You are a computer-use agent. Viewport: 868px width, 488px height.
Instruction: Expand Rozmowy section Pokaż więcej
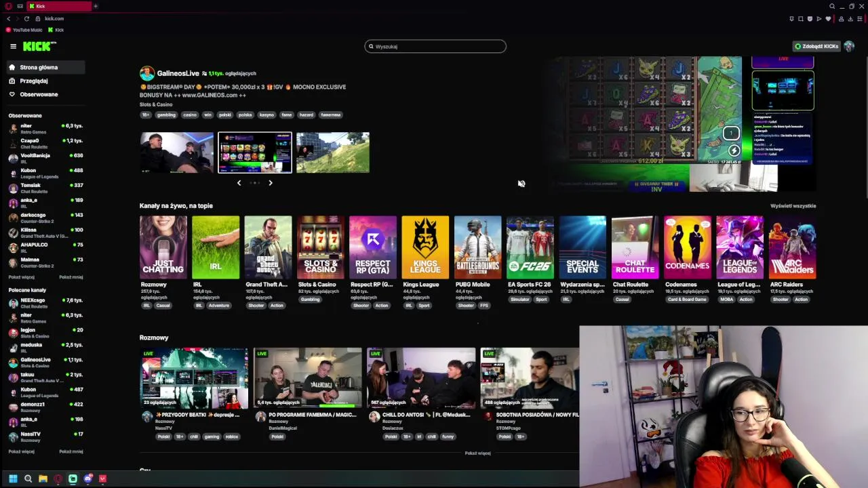477,453
